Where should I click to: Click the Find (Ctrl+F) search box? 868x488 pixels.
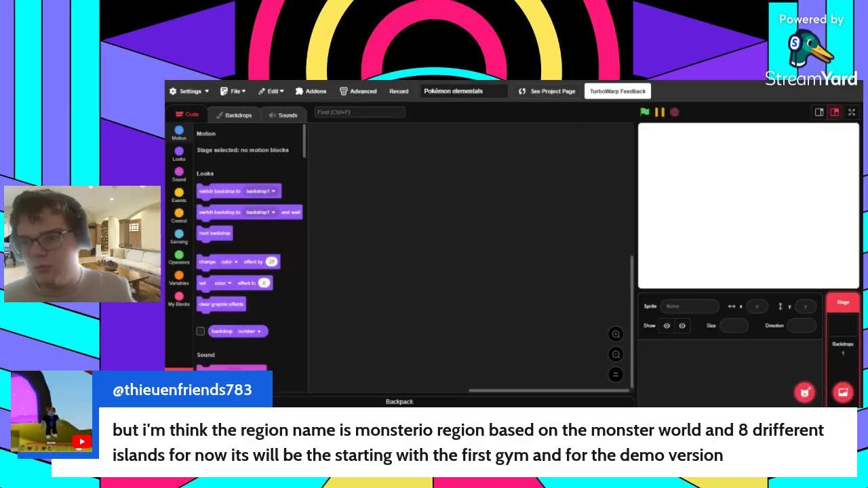click(x=359, y=112)
